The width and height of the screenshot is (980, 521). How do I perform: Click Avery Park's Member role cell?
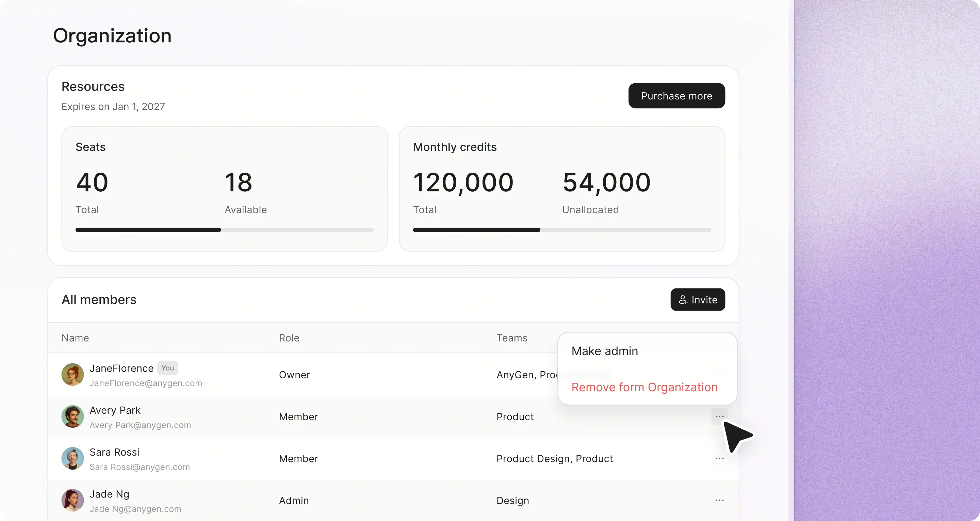point(299,417)
